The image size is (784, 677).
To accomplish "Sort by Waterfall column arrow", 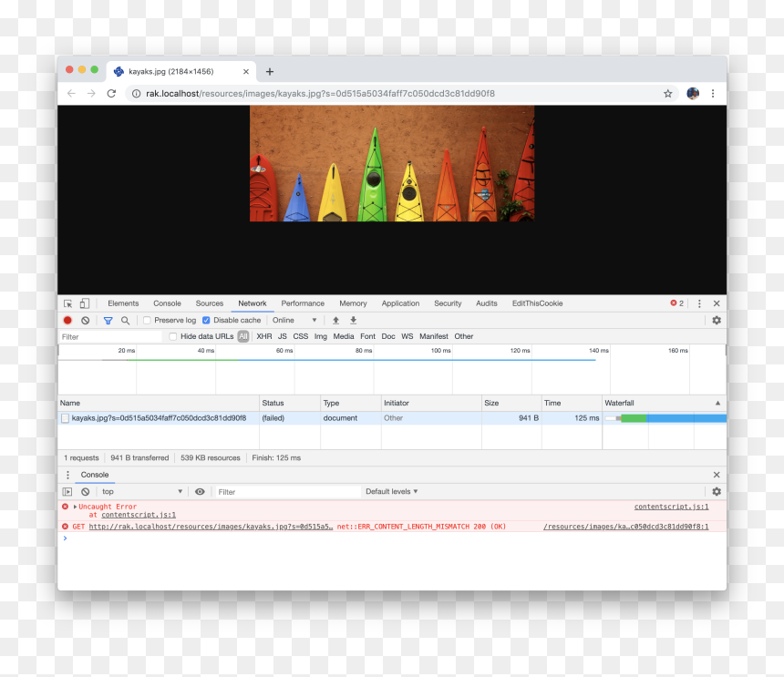I will (x=717, y=404).
